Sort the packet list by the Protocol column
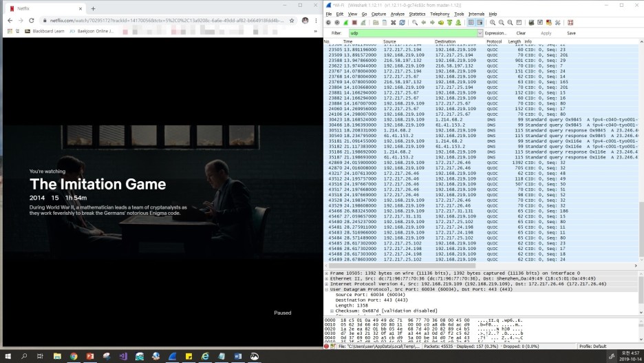This screenshot has height=363, width=644. [494, 41]
